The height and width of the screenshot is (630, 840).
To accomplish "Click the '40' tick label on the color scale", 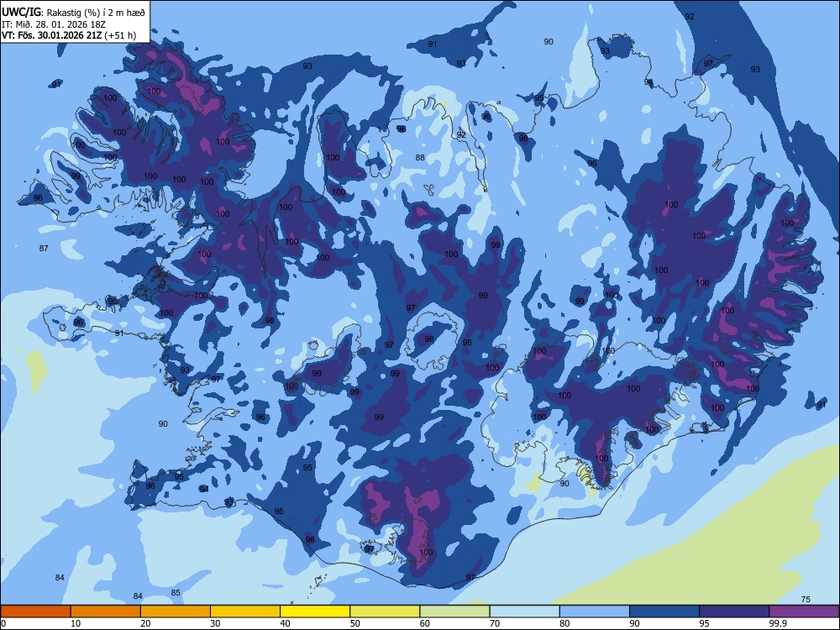I will coord(285,623).
